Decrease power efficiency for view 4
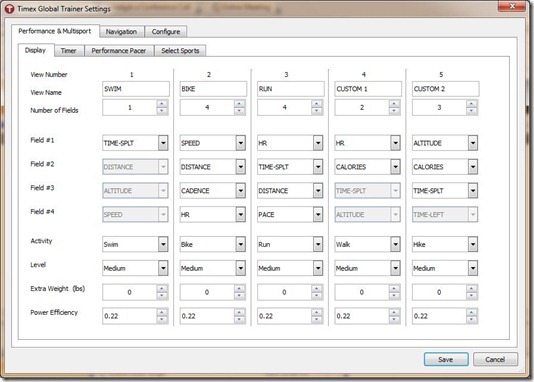 [x=394, y=320]
